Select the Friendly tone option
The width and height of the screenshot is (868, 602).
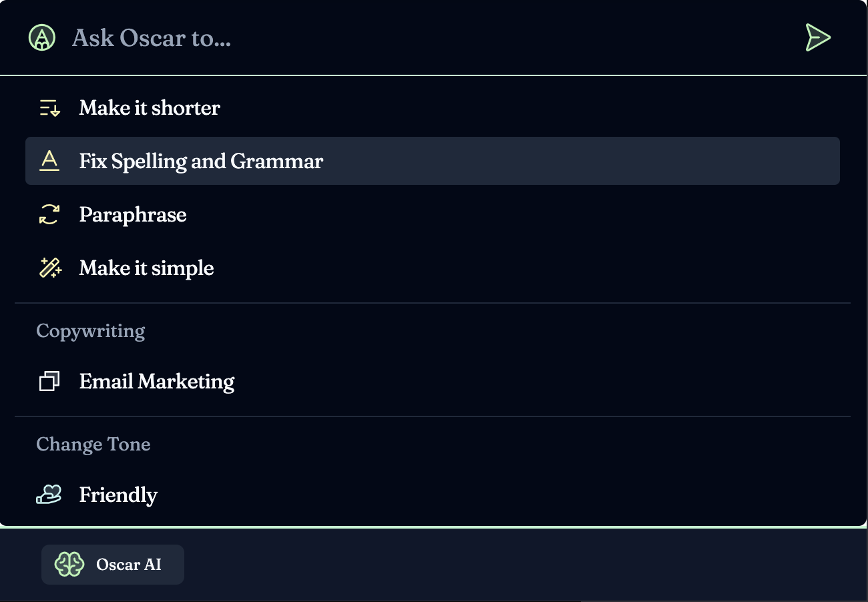[433, 495]
